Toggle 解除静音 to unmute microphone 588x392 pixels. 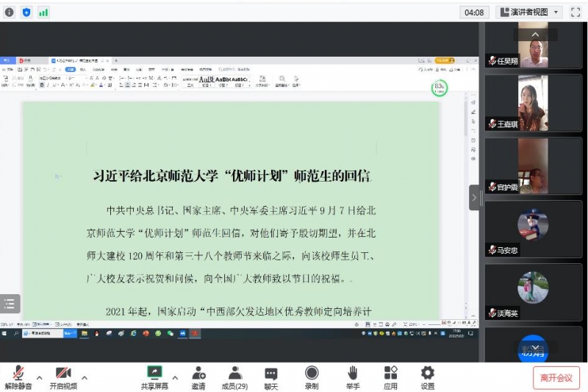18,377
